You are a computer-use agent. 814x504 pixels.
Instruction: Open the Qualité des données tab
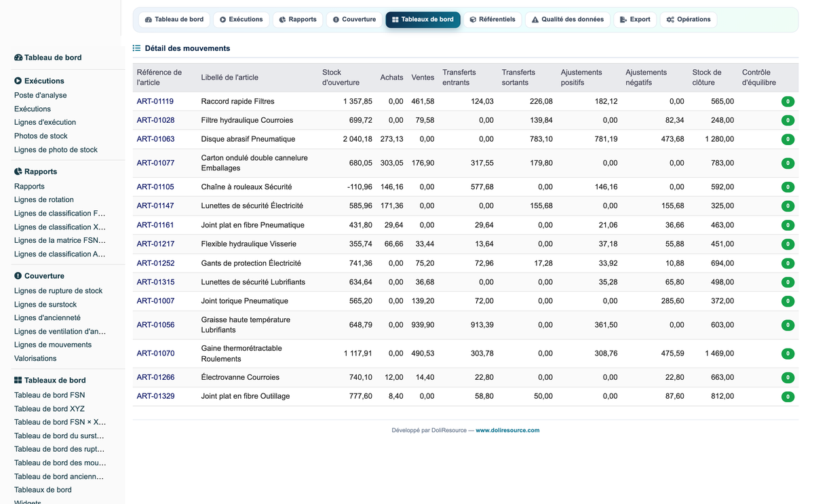[568, 20]
